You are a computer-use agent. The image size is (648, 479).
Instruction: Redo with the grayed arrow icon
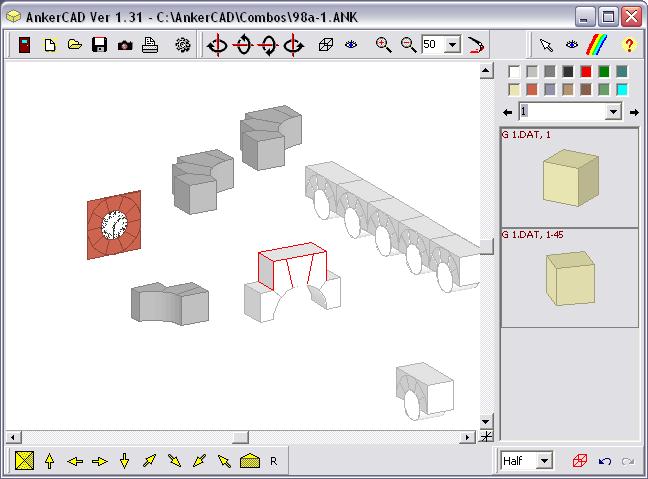click(x=628, y=461)
